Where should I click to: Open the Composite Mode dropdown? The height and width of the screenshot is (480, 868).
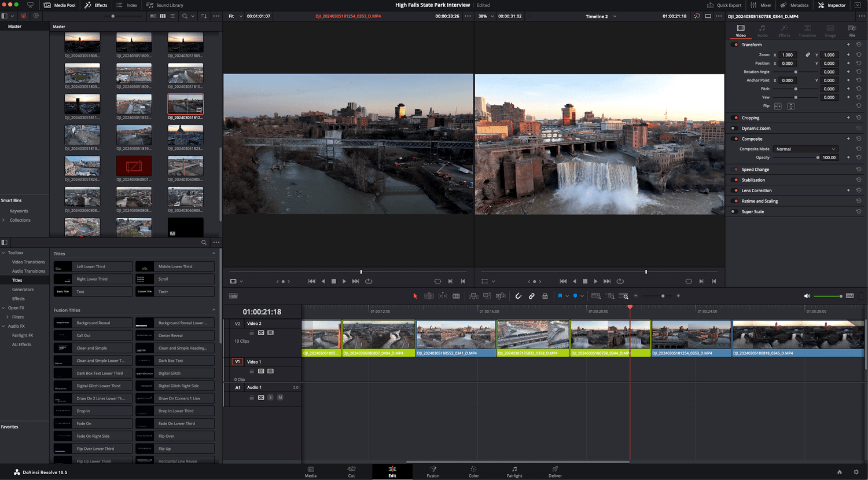click(x=806, y=149)
